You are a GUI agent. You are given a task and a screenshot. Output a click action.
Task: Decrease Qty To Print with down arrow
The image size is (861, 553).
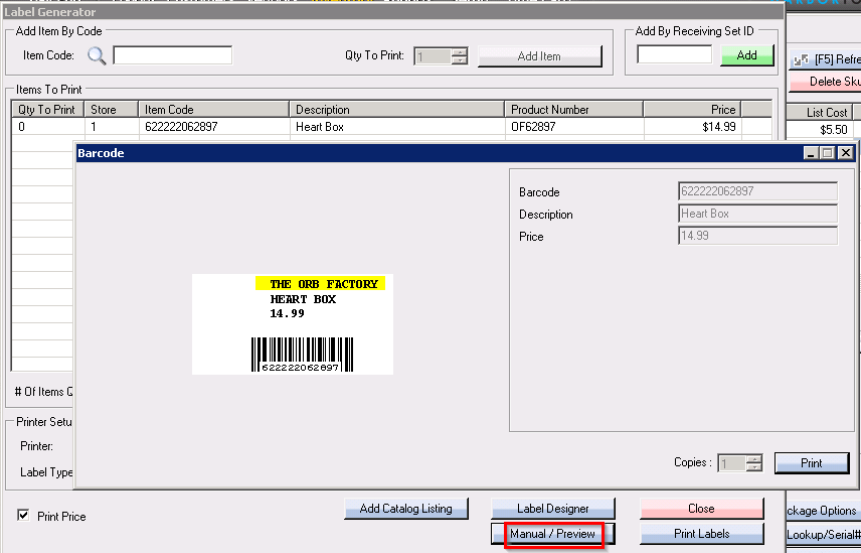(460, 60)
